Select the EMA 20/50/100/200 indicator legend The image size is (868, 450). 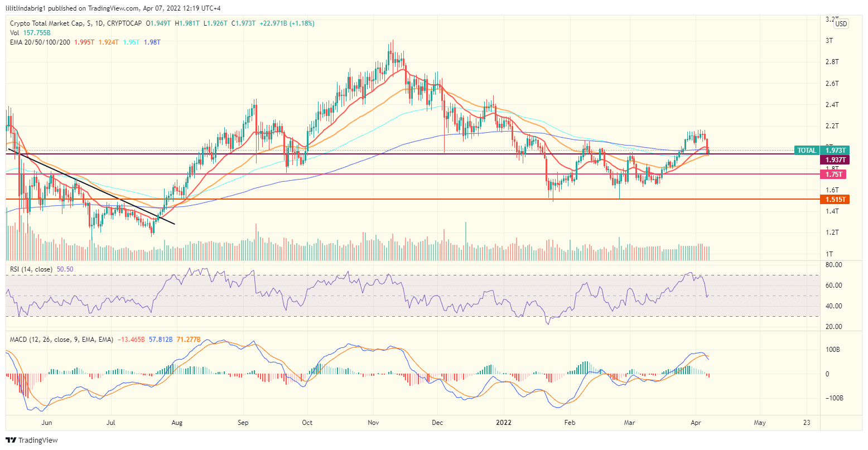click(40, 42)
